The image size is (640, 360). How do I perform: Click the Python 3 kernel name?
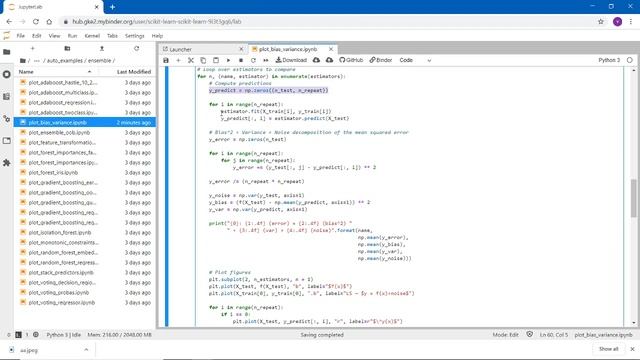coord(609,60)
